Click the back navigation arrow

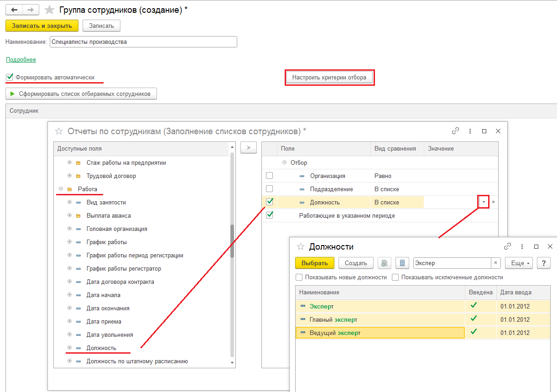point(14,10)
